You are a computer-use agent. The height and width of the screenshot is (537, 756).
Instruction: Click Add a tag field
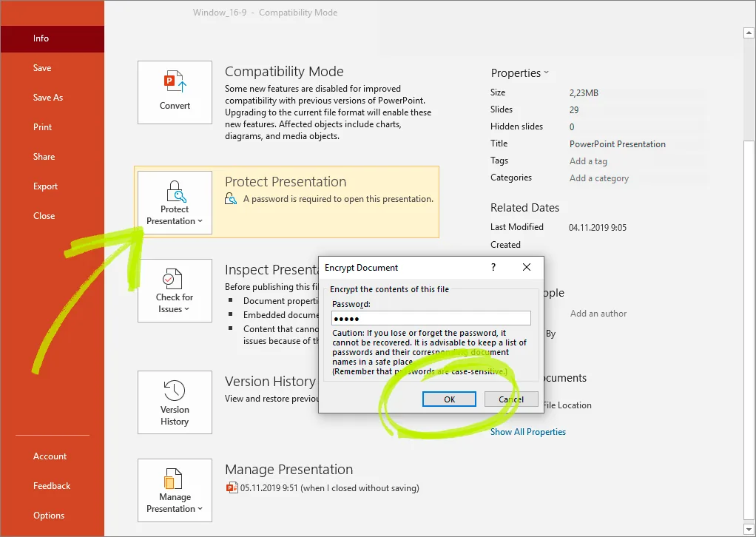(588, 161)
